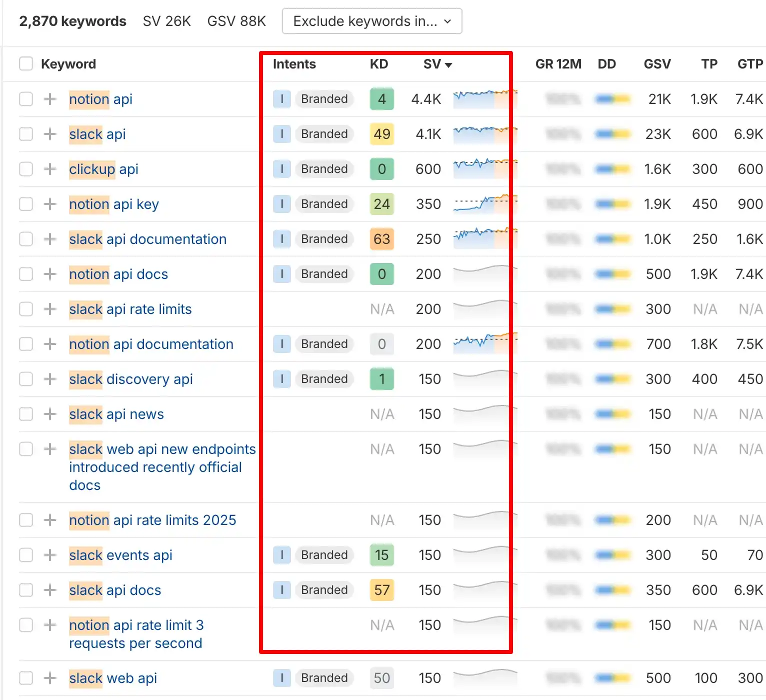Click plus icon beside slack events api
766x700 pixels.
click(50, 555)
